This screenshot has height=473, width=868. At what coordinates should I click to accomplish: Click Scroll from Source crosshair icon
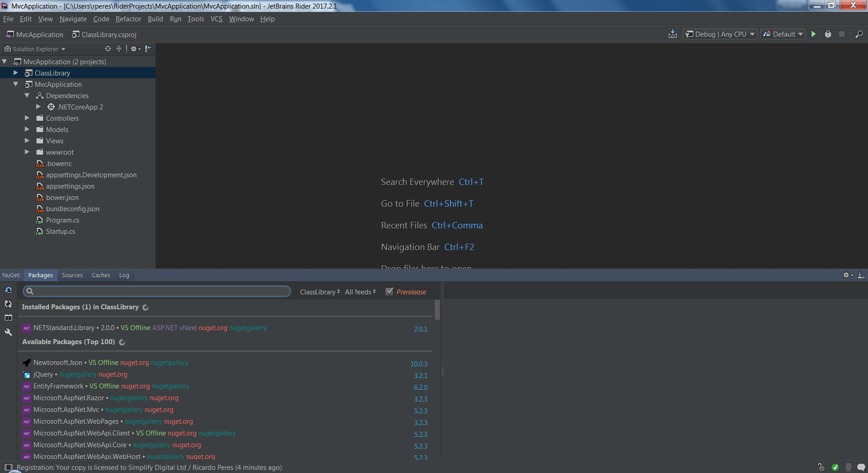(x=108, y=49)
